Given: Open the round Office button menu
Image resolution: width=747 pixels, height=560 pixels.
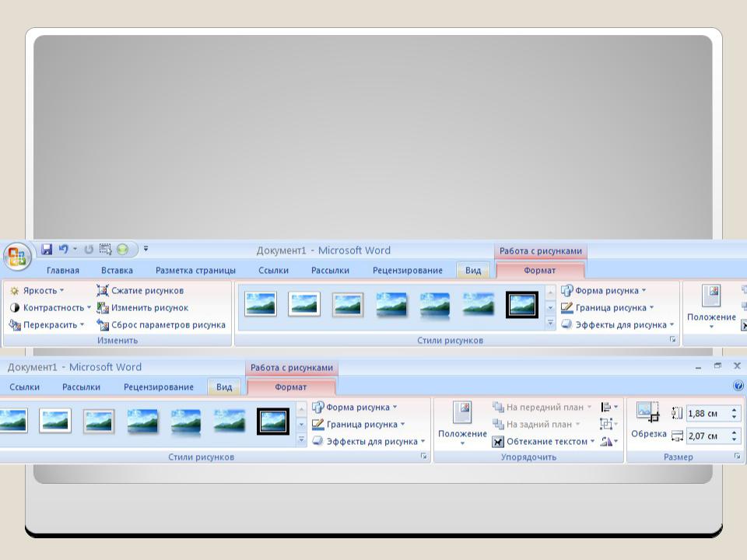Looking at the screenshot, I should pyautogui.click(x=17, y=257).
